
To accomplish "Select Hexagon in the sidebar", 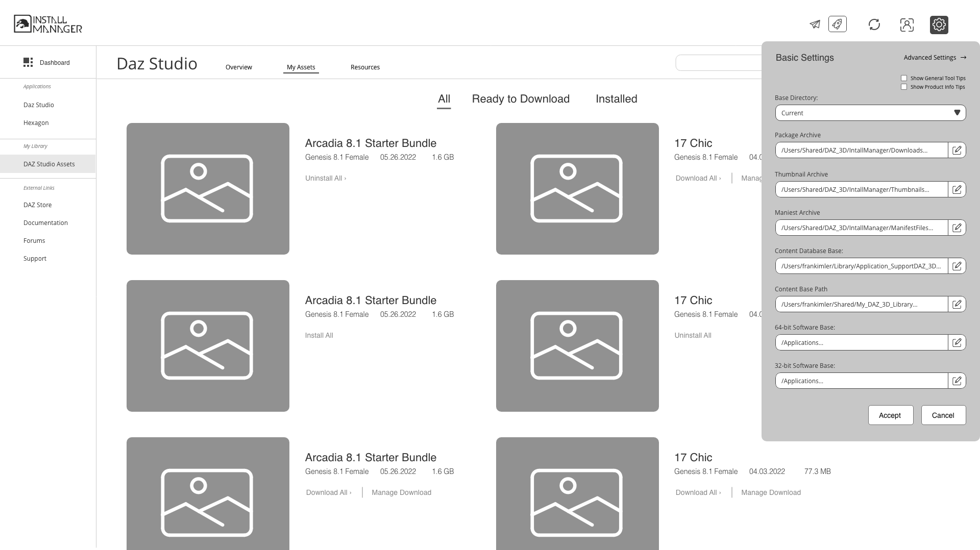I will click(x=36, y=122).
